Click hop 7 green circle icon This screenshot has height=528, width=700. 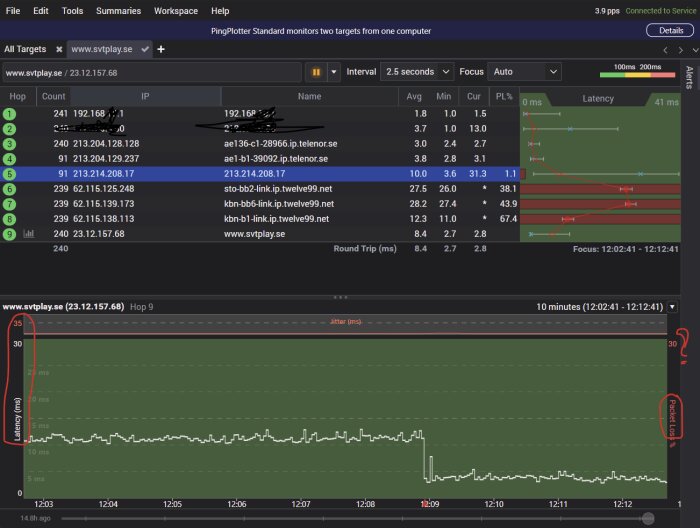click(x=9, y=204)
